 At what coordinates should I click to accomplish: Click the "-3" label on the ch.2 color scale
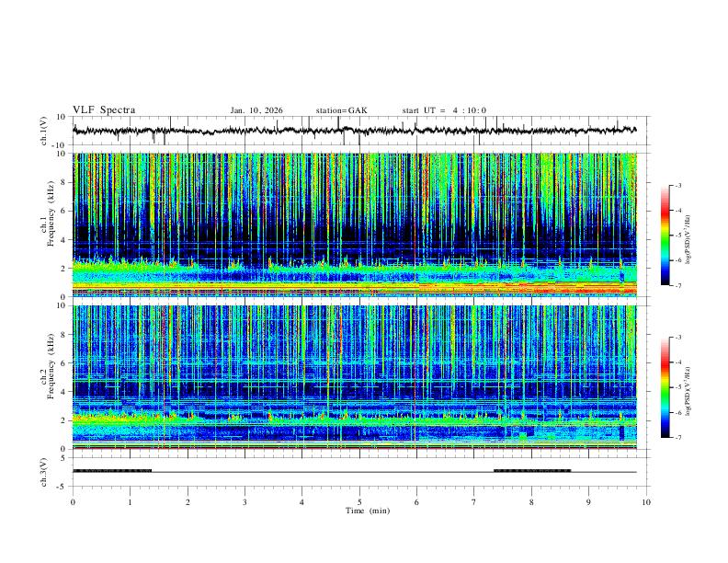click(x=677, y=338)
